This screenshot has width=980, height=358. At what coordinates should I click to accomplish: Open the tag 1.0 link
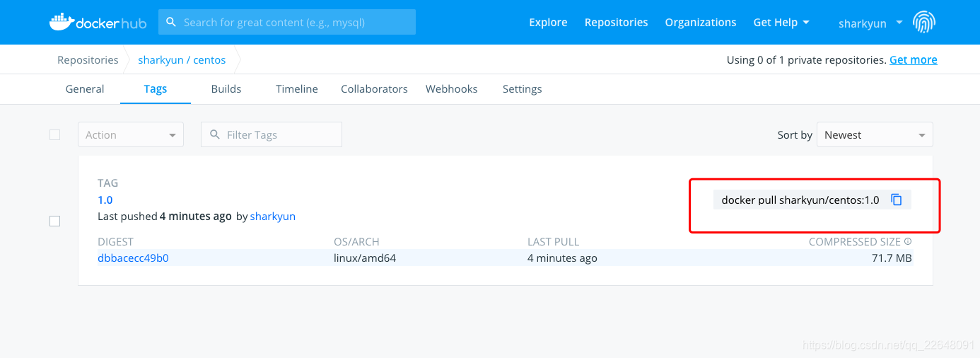pyautogui.click(x=105, y=200)
